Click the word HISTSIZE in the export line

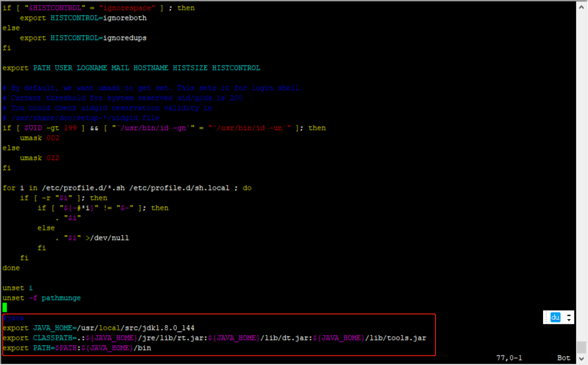[x=190, y=68]
